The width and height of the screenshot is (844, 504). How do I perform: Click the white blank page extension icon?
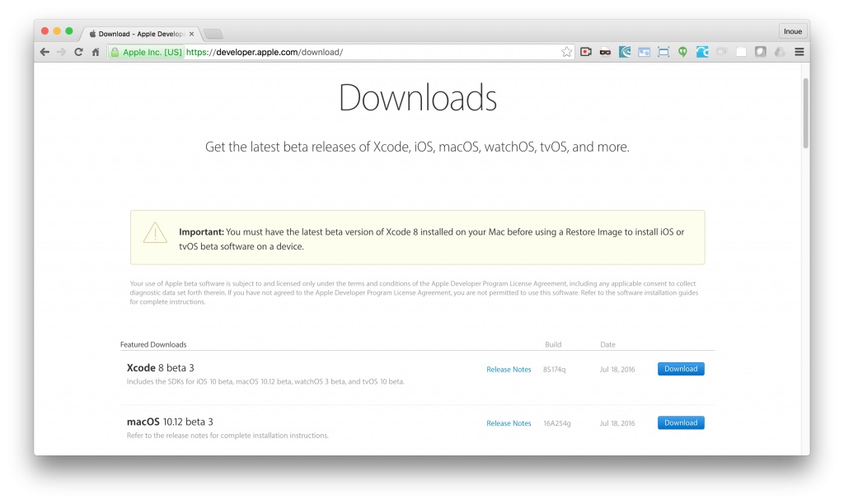coord(741,52)
